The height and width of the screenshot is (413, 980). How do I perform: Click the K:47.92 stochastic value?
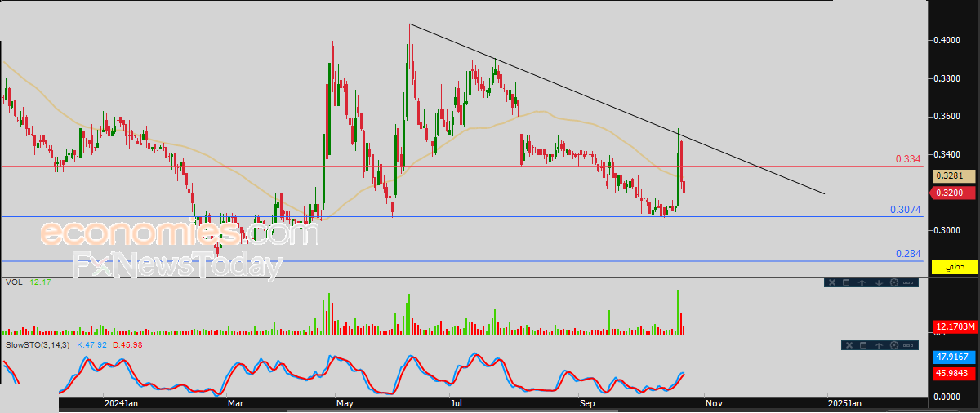[x=91, y=345]
